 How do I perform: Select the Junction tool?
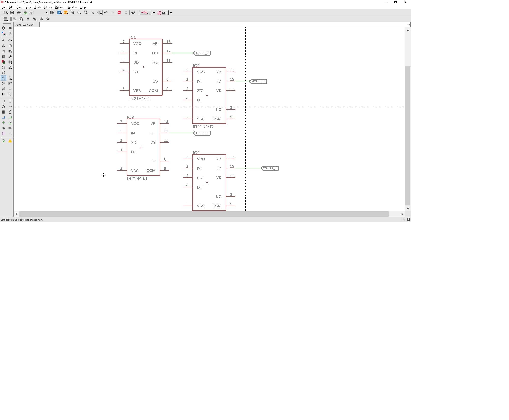(x=3, y=123)
